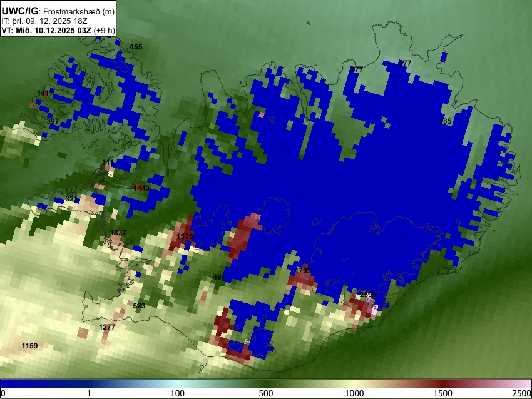Viewport: 532px width, 399px height.
Task: Click the '1000' tick on color scale
Action: click(x=354, y=393)
